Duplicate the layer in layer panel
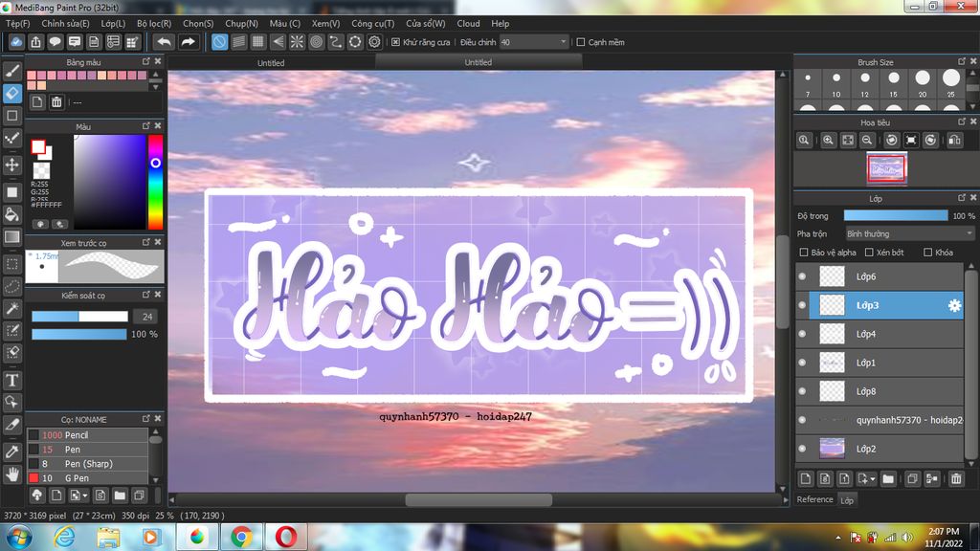The width and height of the screenshot is (980, 551). pyautogui.click(x=912, y=478)
